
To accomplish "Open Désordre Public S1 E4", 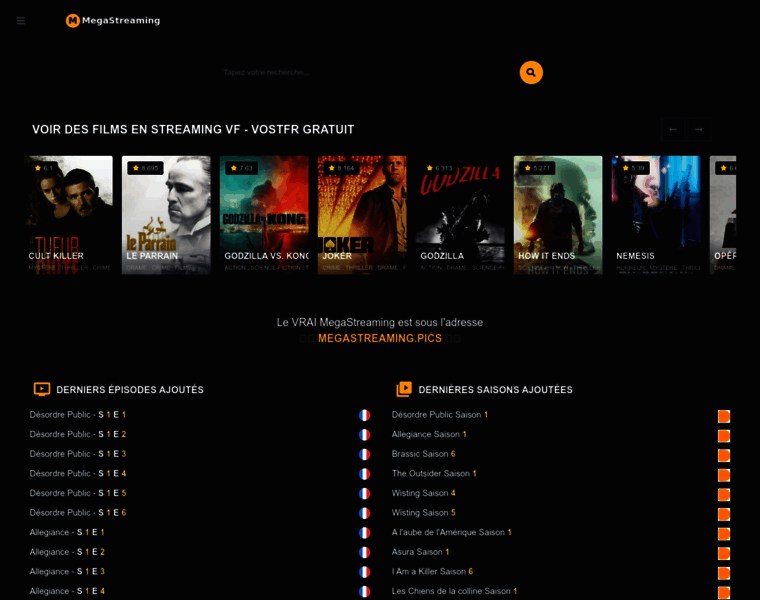I will click(78, 474).
